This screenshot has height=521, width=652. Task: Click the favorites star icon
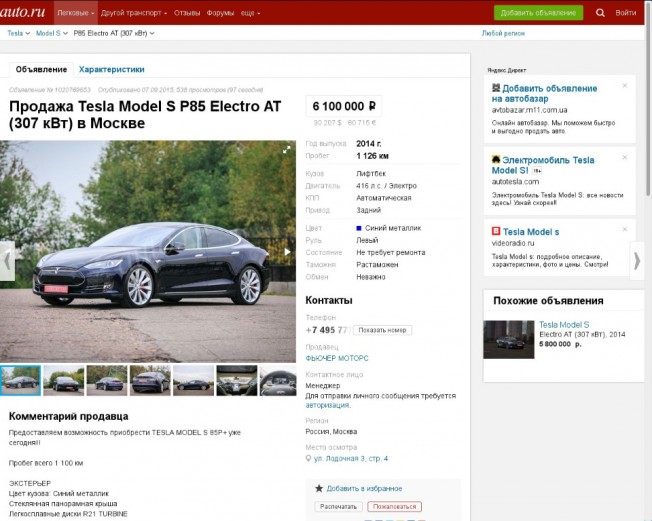pos(319,488)
